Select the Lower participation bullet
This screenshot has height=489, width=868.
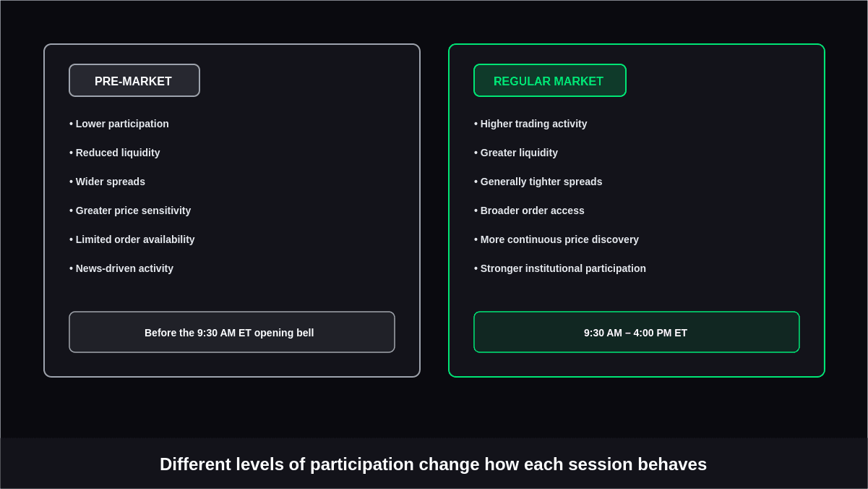coord(119,124)
